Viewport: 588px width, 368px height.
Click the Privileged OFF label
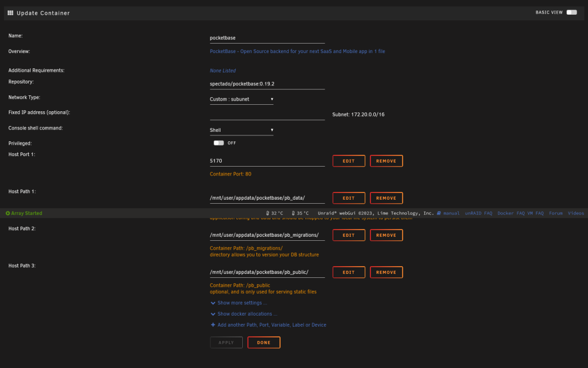pyautogui.click(x=232, y=143)
